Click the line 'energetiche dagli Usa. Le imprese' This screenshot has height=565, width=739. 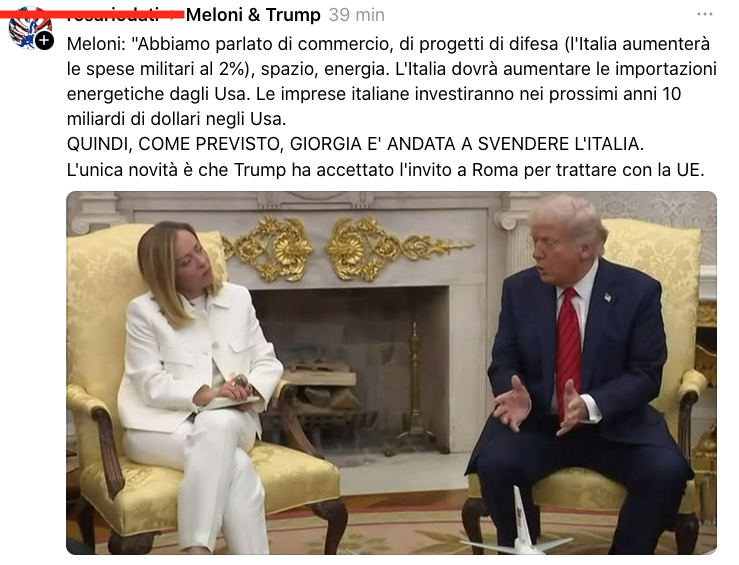(x=374, y=94)
